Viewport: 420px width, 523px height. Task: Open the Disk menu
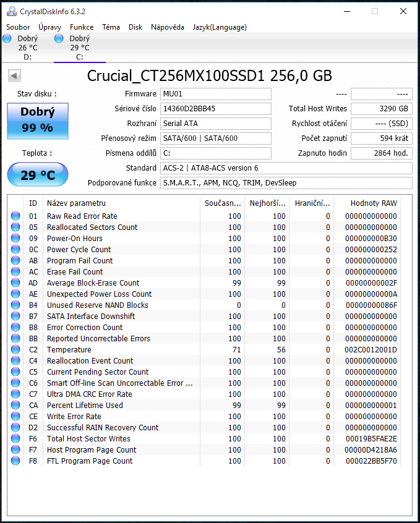(x=135, y=27)
